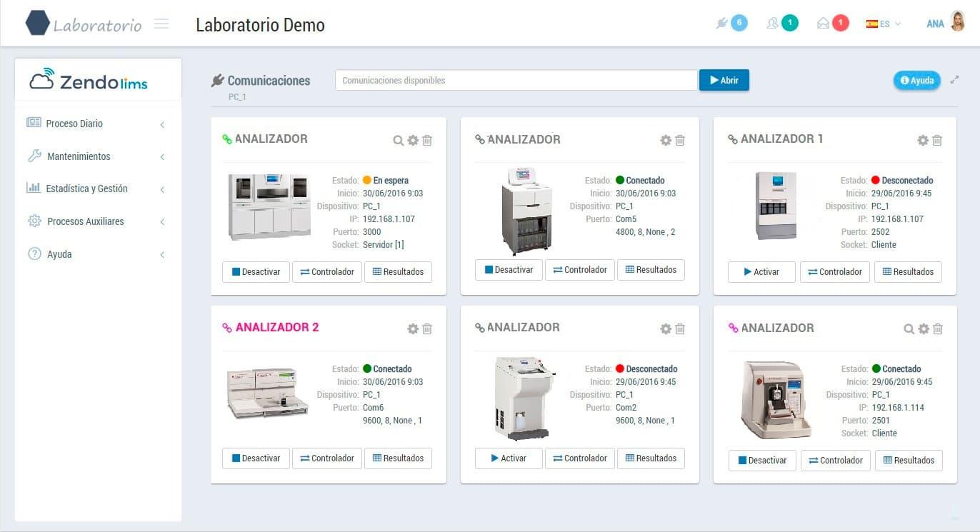The height and width of the screenshot is (532, 980).
Task: Open the ES language dropdown
Action: click(x=884, y=24)
